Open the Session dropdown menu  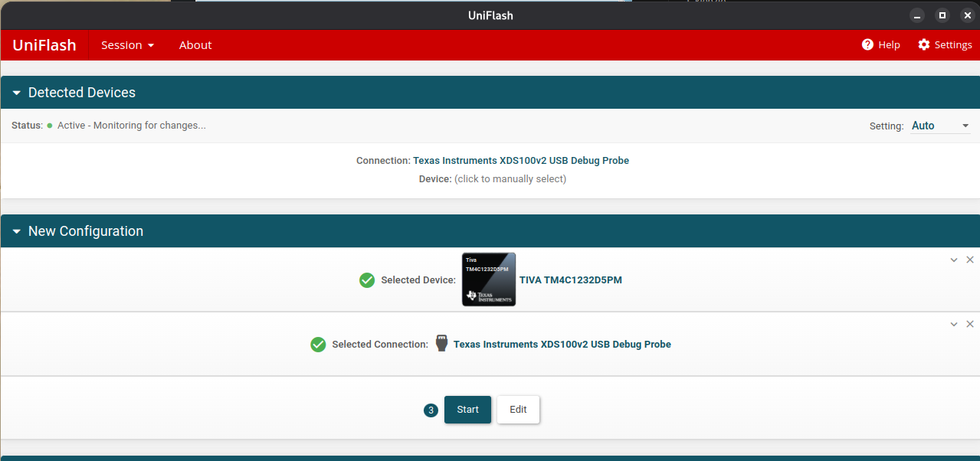pyautogui.click(x=127, y=45)
